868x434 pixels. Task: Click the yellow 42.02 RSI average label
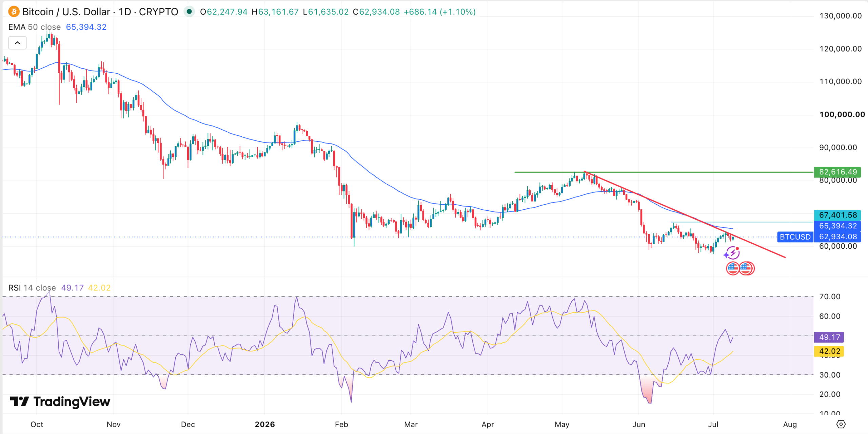(829, 351)
